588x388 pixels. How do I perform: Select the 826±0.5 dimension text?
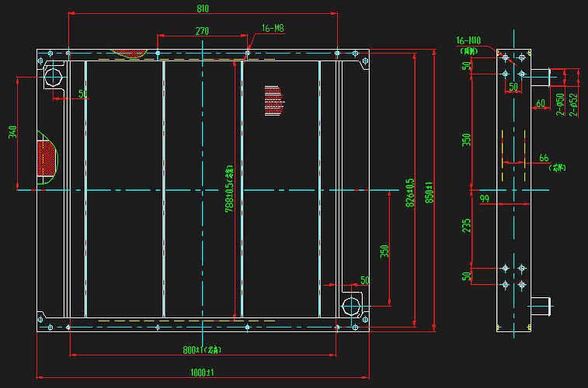point(410,194)
